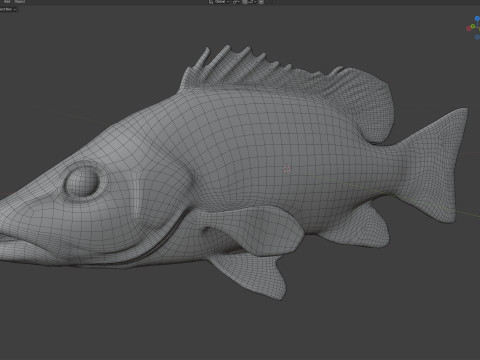Click the blue Z axis gizmo handle
The image size is (480, 360).
coord(477,19)
